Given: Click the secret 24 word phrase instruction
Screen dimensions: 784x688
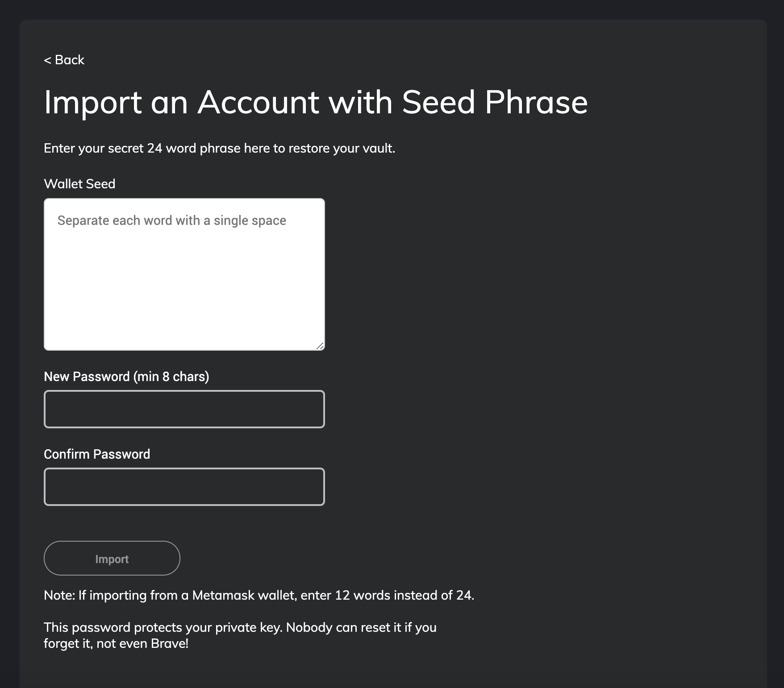Looking at the screenshot, I should (219, 148).
